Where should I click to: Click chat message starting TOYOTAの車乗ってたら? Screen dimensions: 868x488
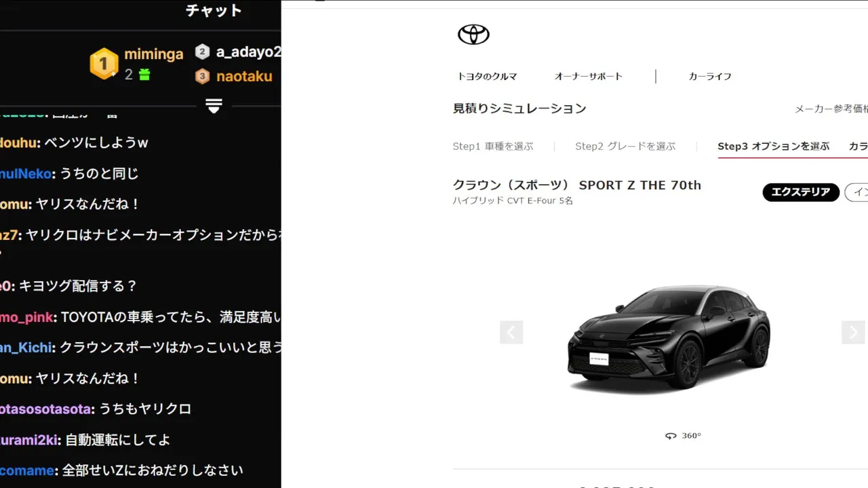171,317
